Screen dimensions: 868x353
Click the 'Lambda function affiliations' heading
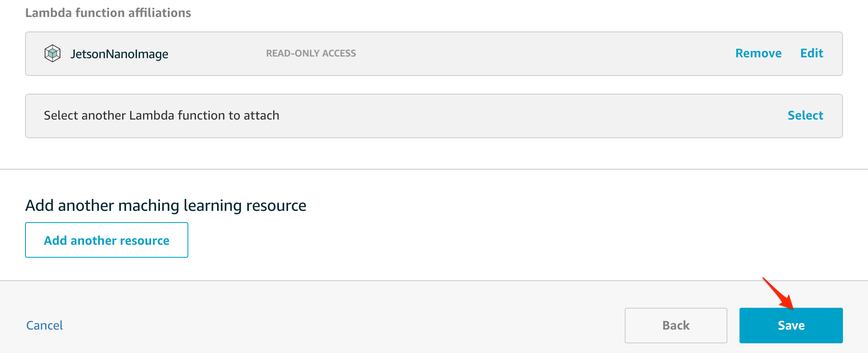pyautogui.click(x=108, y=13)
